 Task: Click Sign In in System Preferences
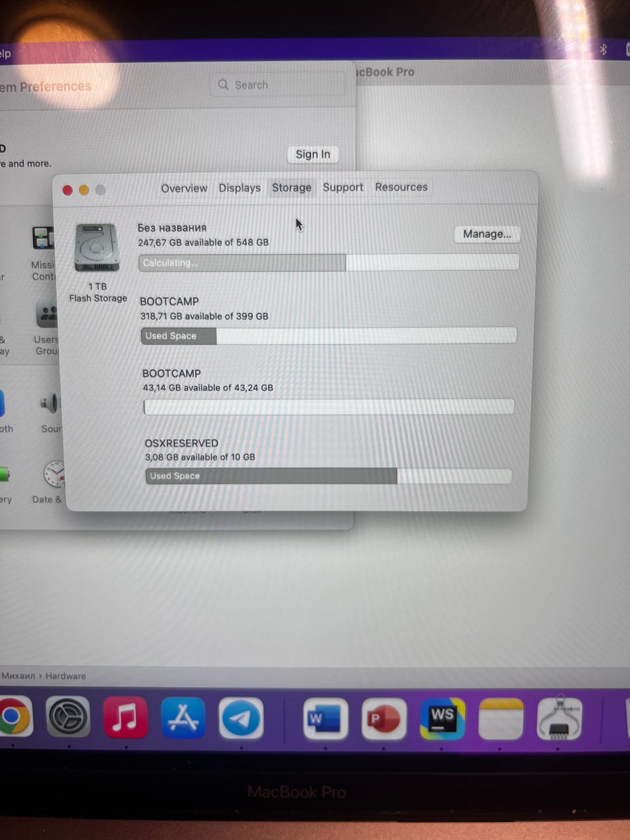click(x=313, y=154)
